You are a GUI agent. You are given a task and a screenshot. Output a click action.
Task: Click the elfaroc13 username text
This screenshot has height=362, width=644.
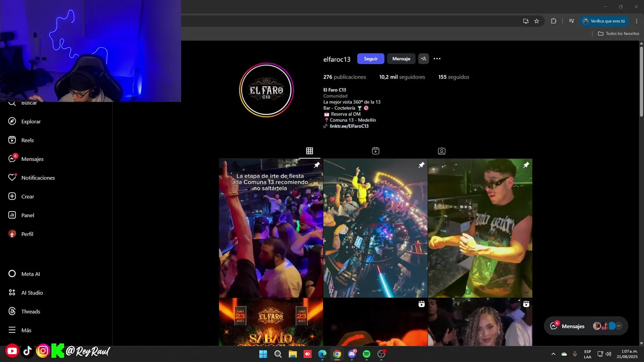point(337,59)
